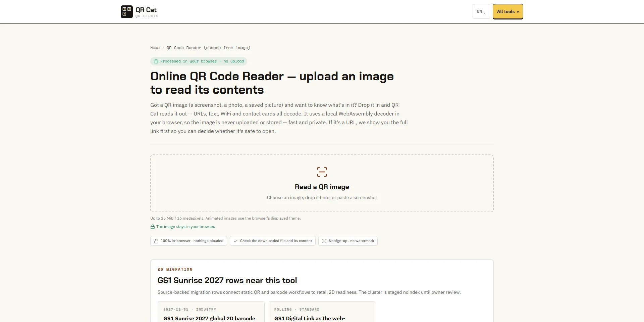Click the "ROLLING · STANDARD" card label
644x322 pixels.
tap(297, 310)
